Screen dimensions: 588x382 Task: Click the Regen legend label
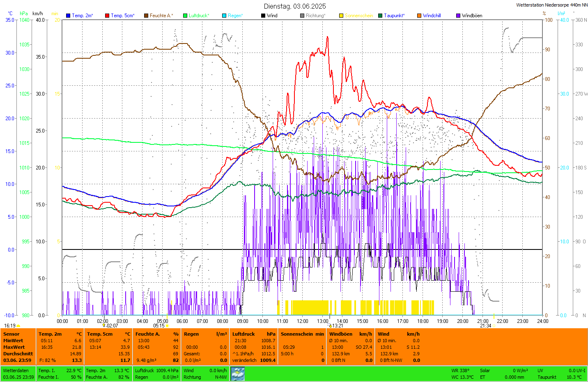click(235, 16)
